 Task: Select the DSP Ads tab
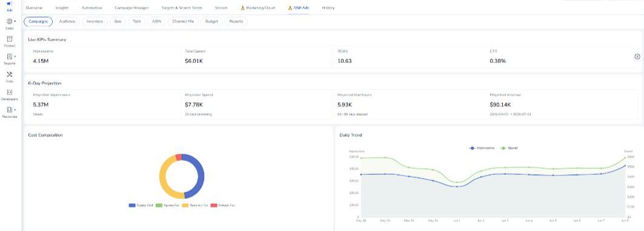click(x=299, y=8)
